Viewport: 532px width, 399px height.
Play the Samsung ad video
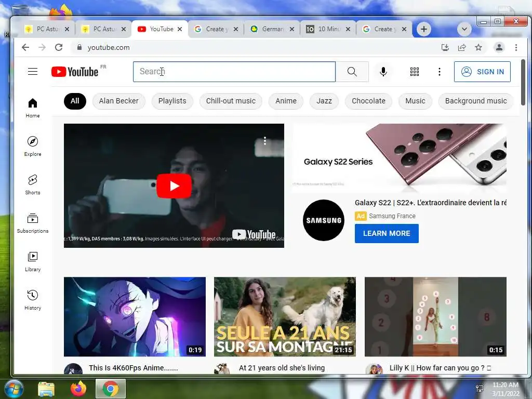[174, 186]
